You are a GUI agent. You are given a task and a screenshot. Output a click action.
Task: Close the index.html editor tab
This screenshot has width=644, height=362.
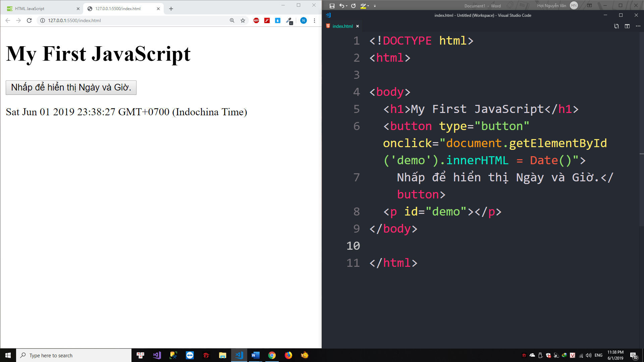point(358,26)
